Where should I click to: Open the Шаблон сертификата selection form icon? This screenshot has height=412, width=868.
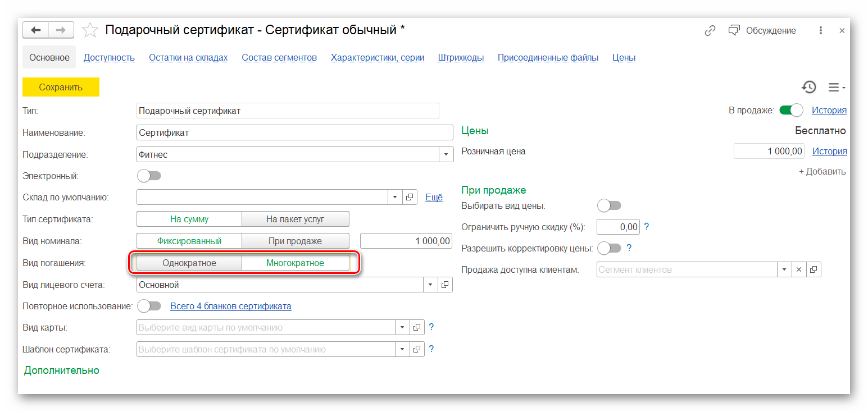point(417,349)
